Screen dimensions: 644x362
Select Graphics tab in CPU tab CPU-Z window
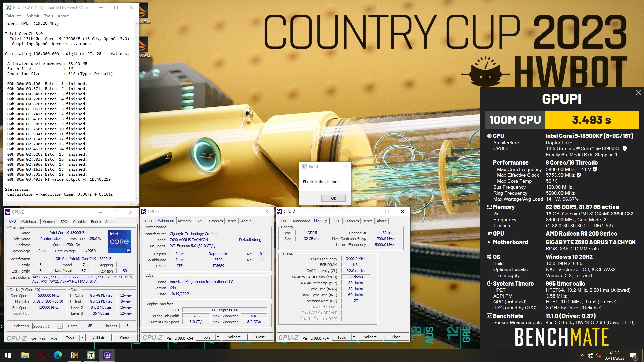click(x=80, y=222)
